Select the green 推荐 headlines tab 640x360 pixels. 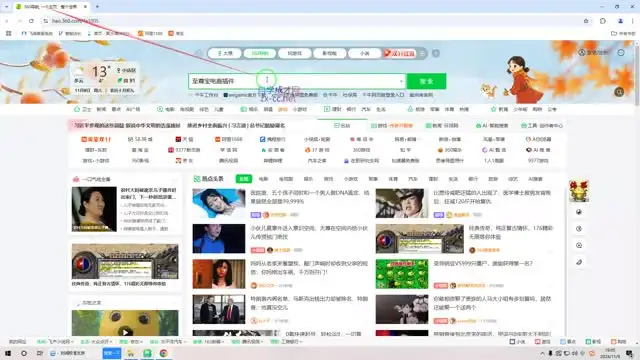click(x=244, y=179)
